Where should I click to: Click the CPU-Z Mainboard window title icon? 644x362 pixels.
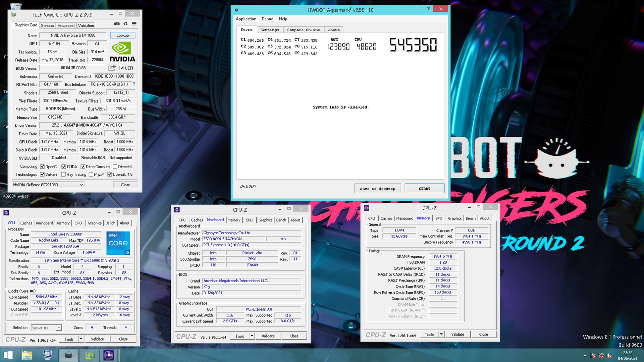177,209
